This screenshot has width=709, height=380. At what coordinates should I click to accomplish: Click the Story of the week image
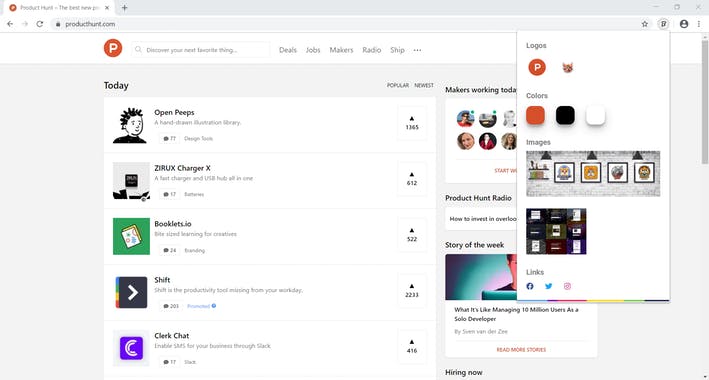(481, 277)
